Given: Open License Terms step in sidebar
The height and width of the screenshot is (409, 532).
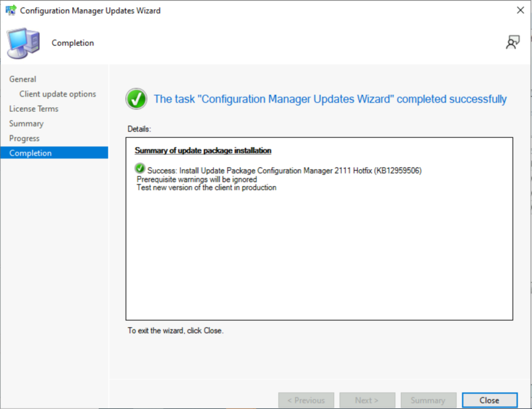Looking at the screenshot, I should [34, 109].
